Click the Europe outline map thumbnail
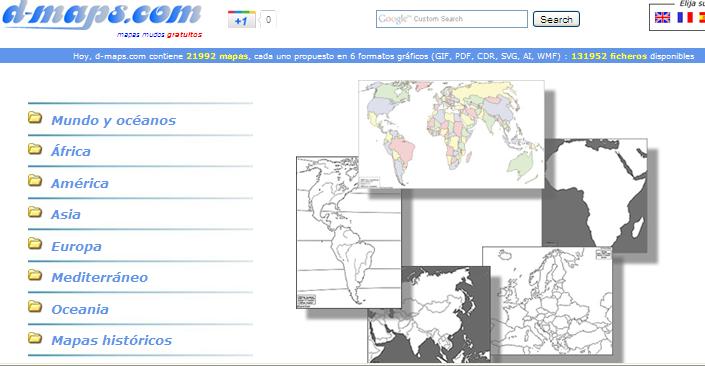 547,300
